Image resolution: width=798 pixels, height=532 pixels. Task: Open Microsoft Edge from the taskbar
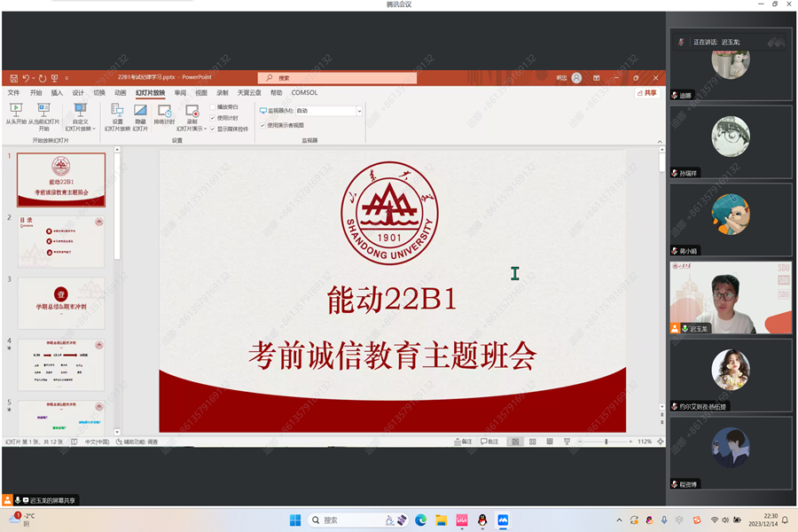(421, 520)
